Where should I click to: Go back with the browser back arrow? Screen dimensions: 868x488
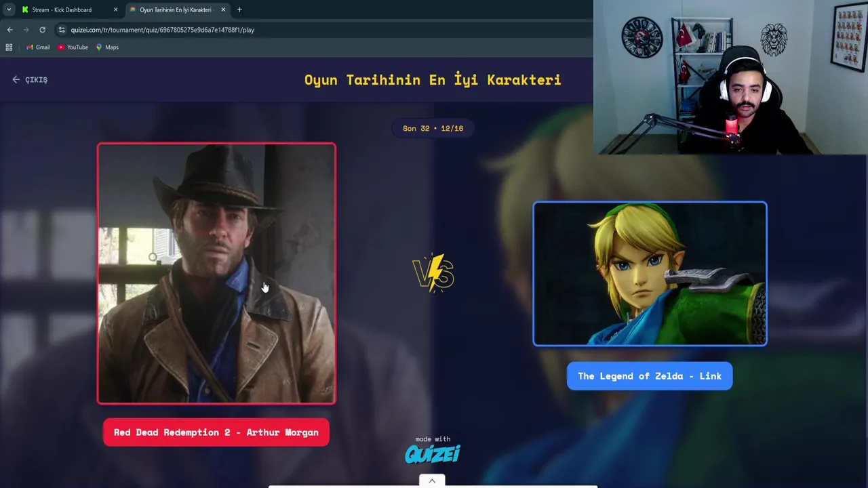[9, 30]
